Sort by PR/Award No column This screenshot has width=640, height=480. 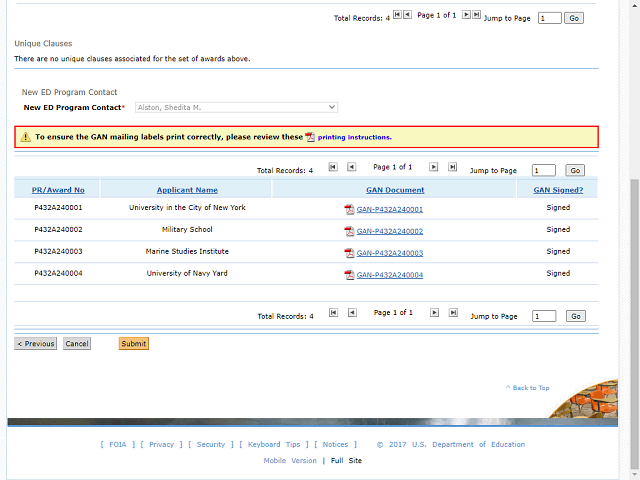click(58, 190)
